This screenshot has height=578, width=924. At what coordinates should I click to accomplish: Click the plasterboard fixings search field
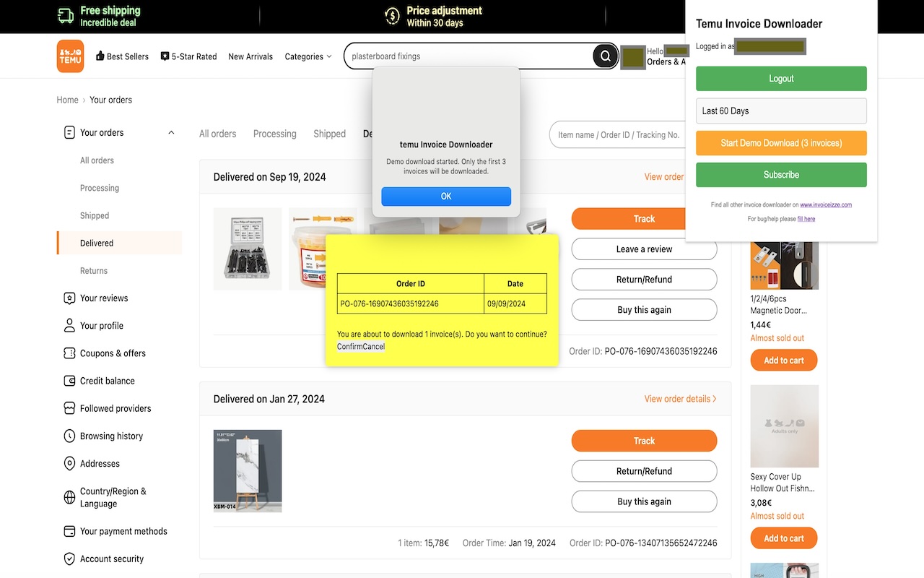tap(469, 56)
